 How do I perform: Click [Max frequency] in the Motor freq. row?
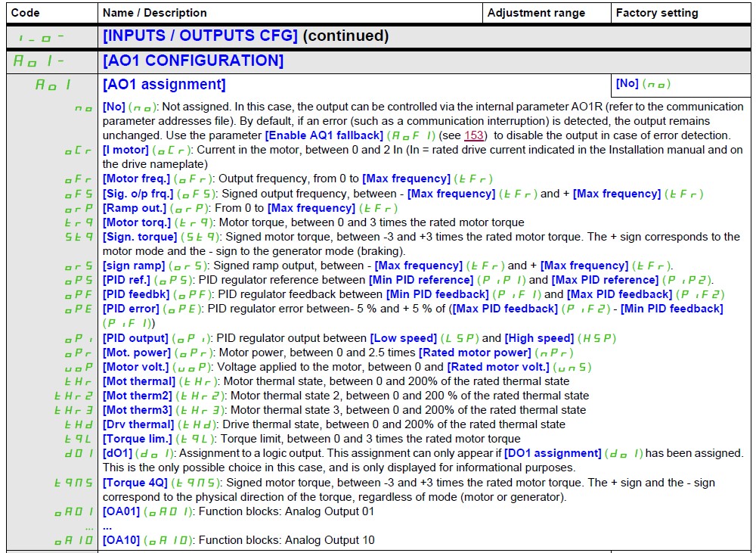point(406,179)
